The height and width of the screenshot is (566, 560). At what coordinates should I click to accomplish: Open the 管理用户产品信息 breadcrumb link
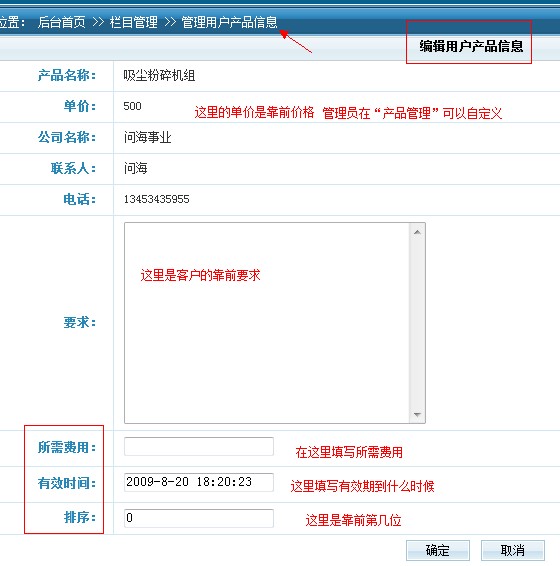[229, 22]
